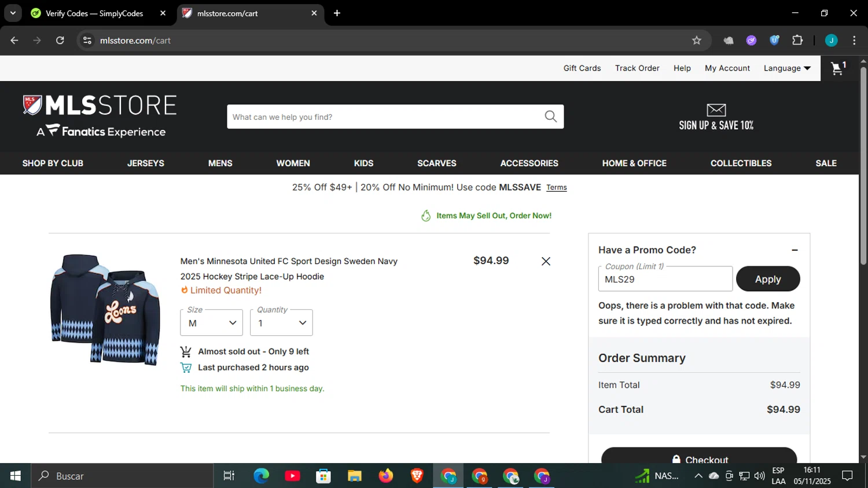Open a new browser tab
This screenshot has height=488, width=868.
point(337,13)
